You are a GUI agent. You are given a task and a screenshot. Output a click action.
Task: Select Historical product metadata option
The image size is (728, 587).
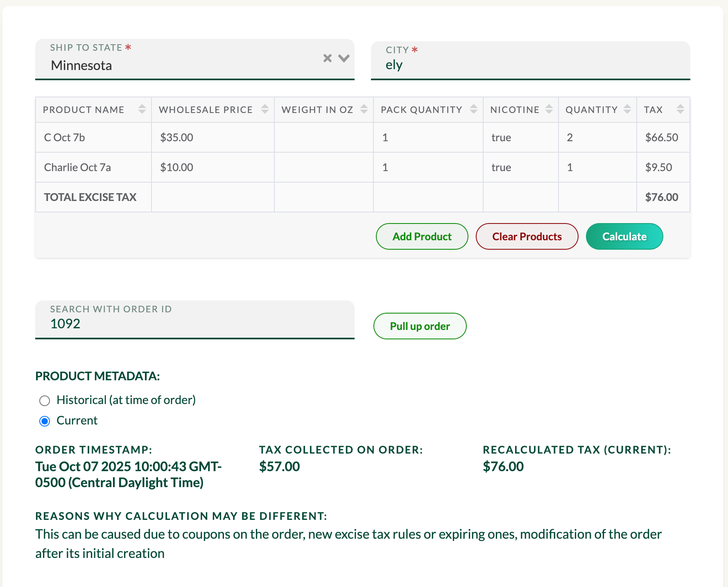45,400
